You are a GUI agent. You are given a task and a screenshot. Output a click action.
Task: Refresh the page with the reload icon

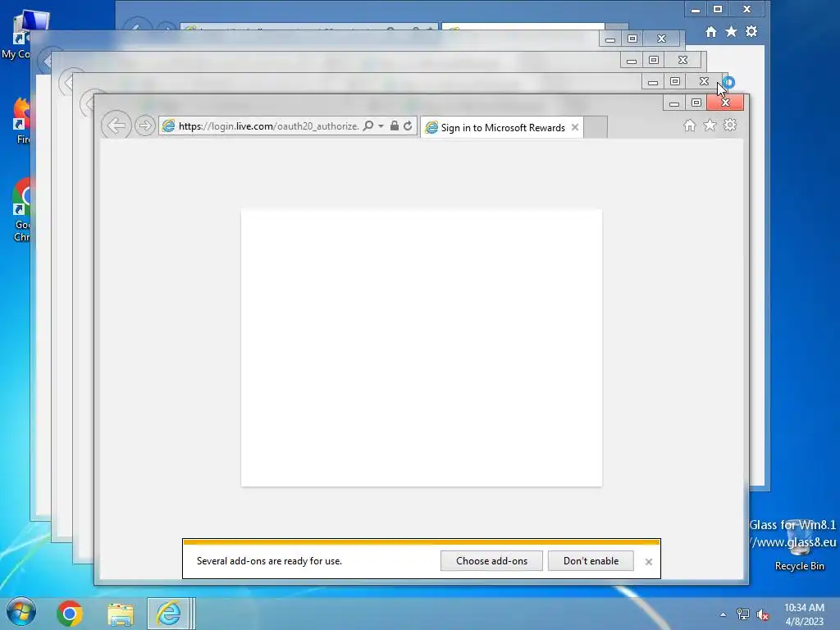pyautogui.click(x=408, y=126)
